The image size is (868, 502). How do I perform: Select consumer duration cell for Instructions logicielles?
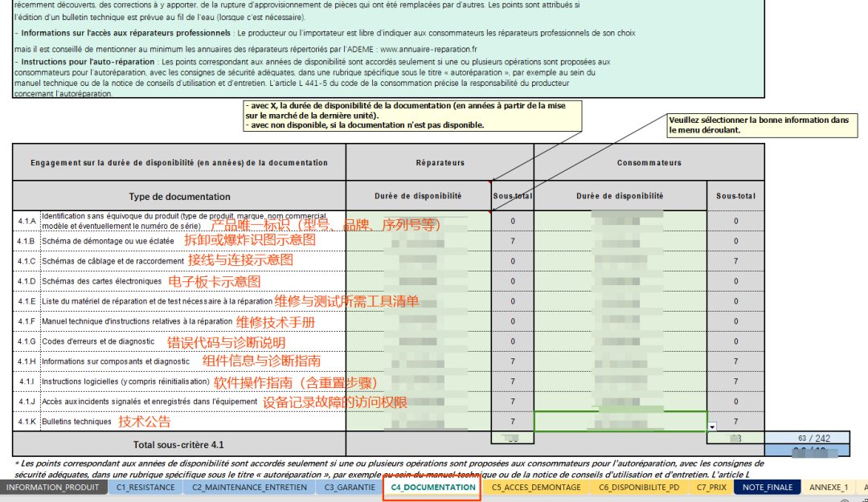pyautogui.click(x=620, y=382)
